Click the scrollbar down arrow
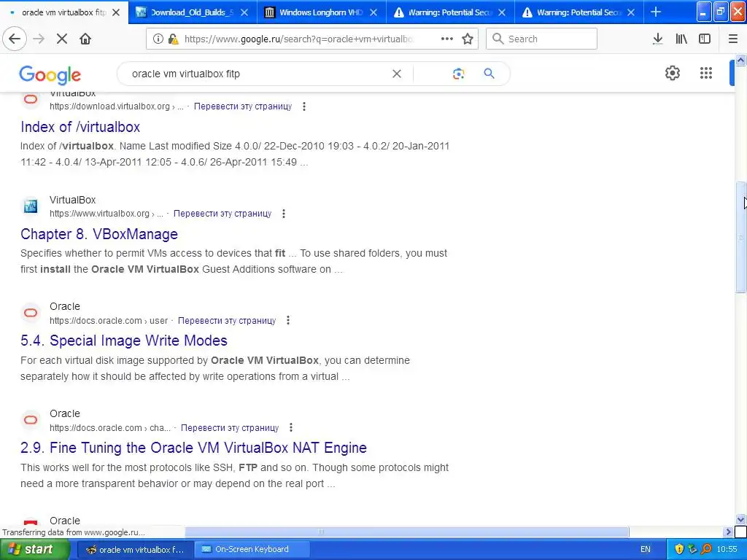 coord(741,519)
